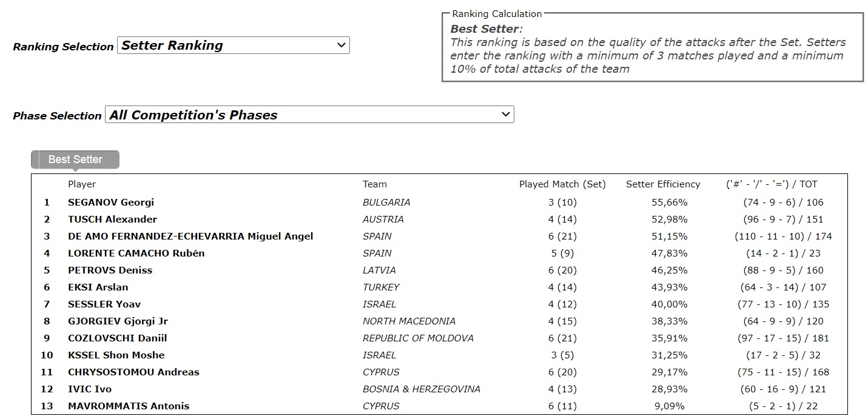Select SESSLER Yoav from the list
868x419 pixels.
[104, 304]
